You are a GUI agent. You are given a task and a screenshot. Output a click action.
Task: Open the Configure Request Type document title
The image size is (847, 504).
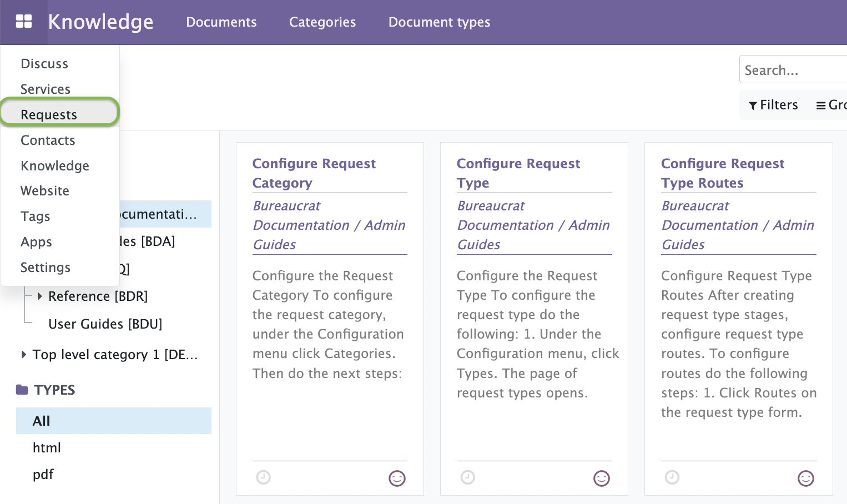518,173
